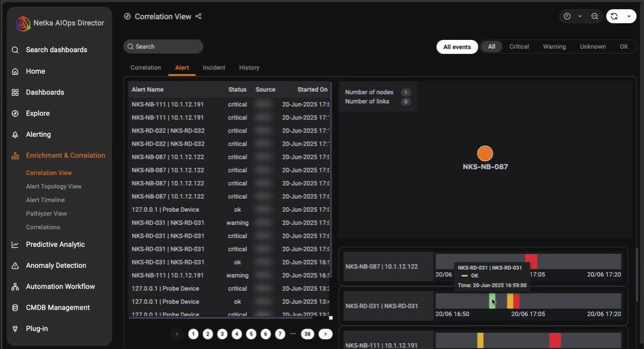This screenshot has height=349, width=644.
Task: Go to page 7 of alerts
Action: click(280, 334)
